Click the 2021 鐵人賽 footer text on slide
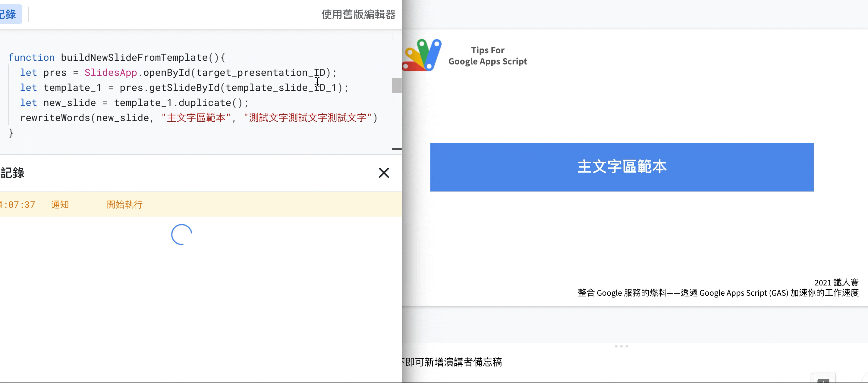Screen dimensions: 868x383 tap(836, 282)
